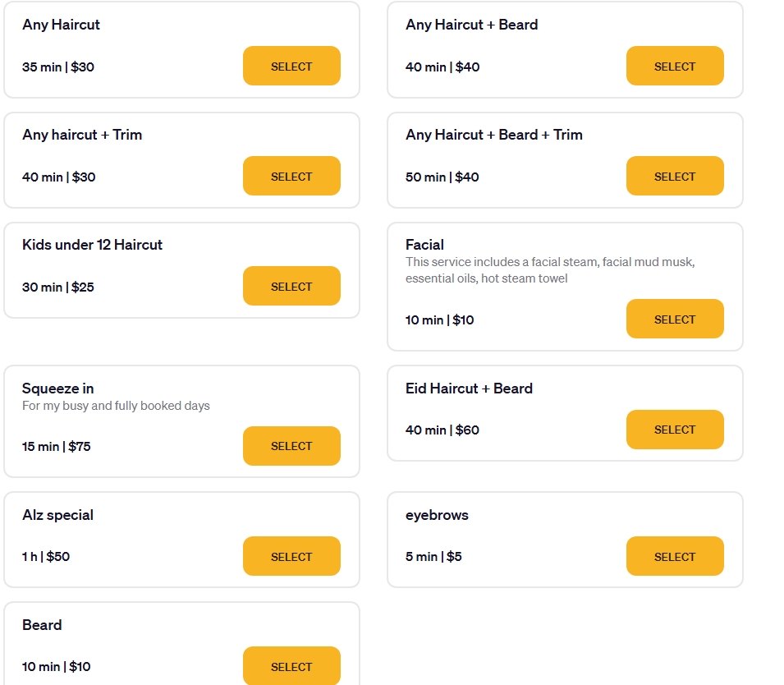Click the 1 h | $50 price label
784x685 pixels.
pyautogui.click(x=46, y=557)
